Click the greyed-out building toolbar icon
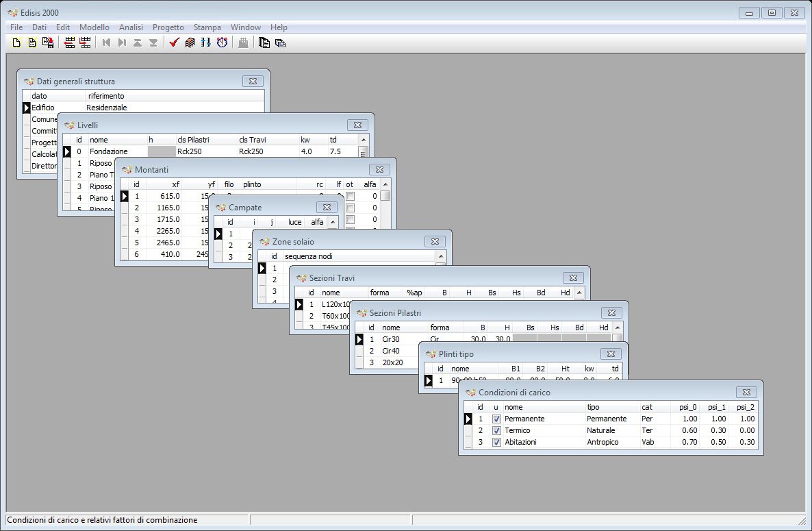 [243, 43]
